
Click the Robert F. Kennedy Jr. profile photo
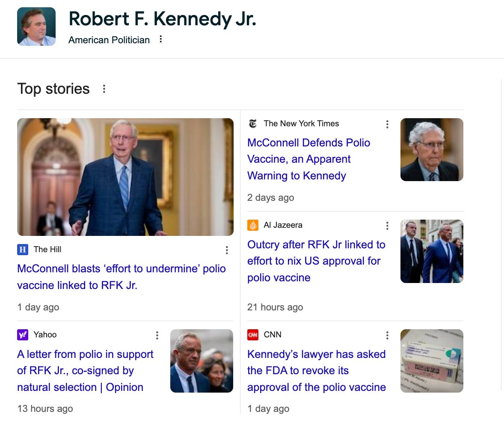tap(36, 27)
